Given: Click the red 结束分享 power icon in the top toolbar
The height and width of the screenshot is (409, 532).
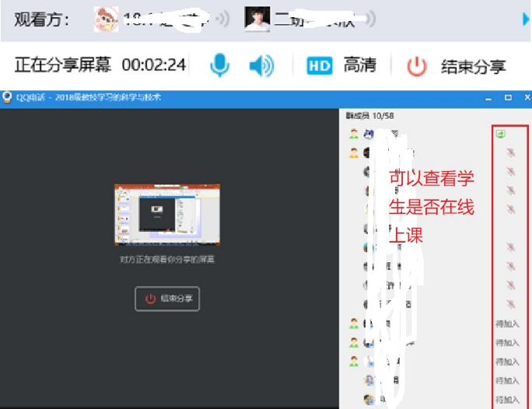Looking at the screenshot, I should pos(417,66).
